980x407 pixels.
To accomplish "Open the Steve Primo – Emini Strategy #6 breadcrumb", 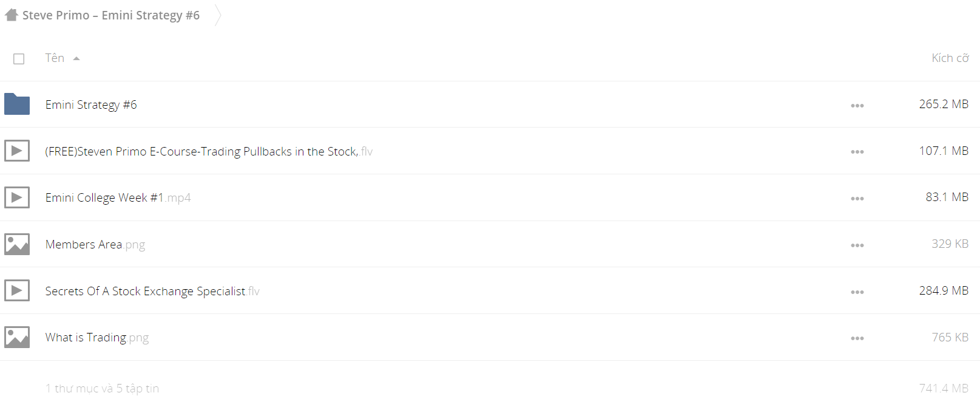I will [x=111, y=15].
